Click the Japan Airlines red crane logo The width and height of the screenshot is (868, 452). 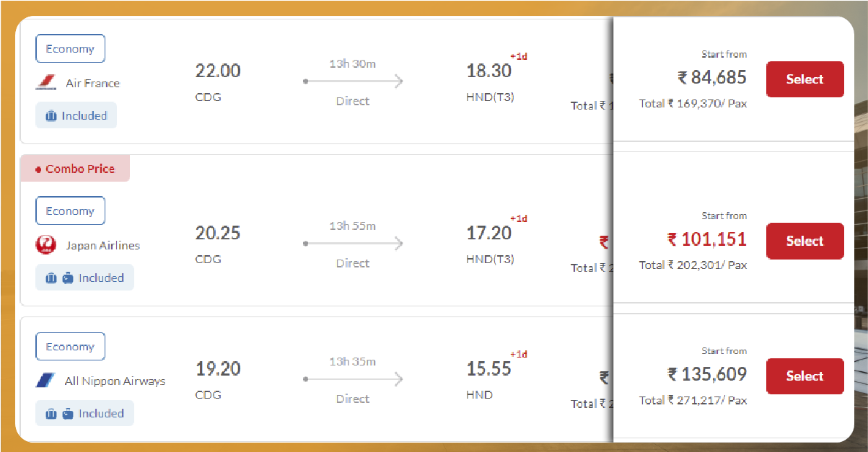[46, 245]
